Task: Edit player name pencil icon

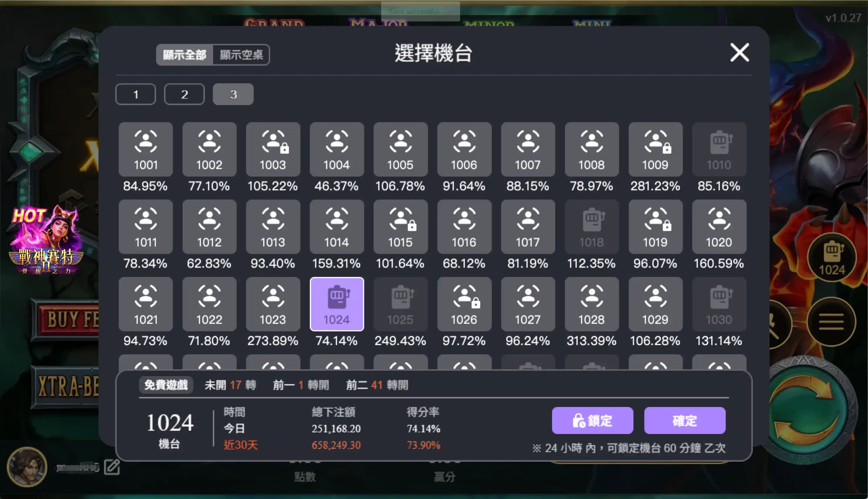Action: tap(112, 467)
